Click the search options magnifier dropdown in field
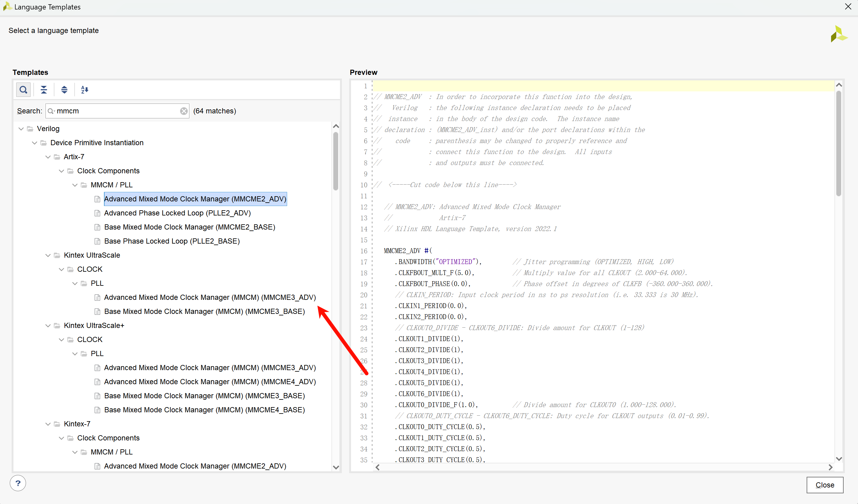Viewport: 858px width, 504px height. click(51, 111)
